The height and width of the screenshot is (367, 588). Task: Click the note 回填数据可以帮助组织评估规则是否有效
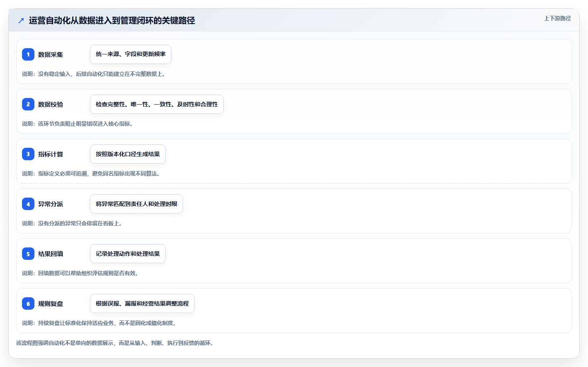[81, 273]
